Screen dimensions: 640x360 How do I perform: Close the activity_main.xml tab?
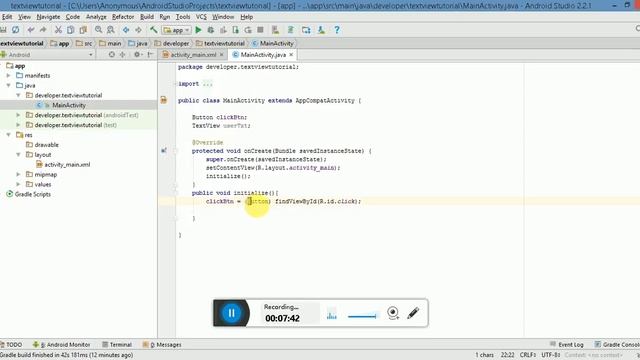click(x=222, y=55)
